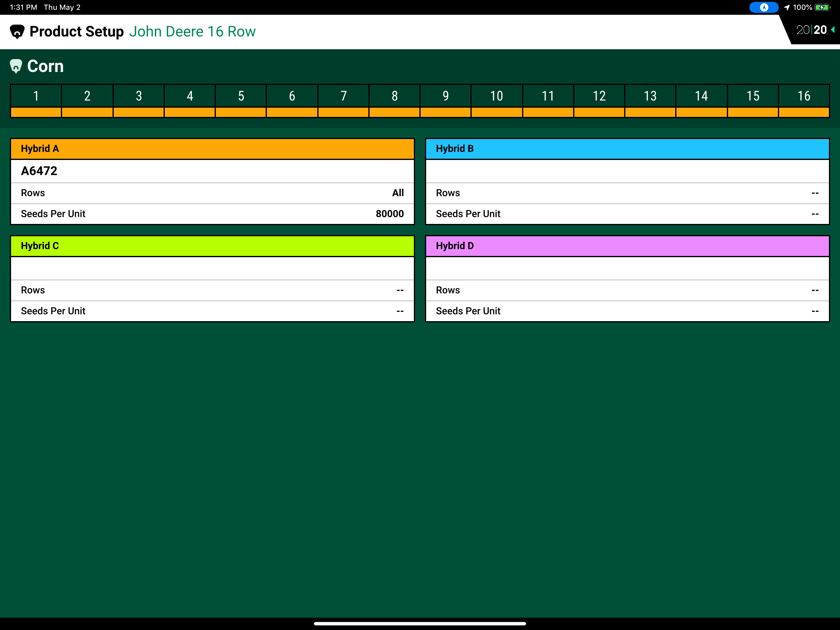Screen dimensions: 840x630
Task: Select planter row 16
Action: [804, 96]
